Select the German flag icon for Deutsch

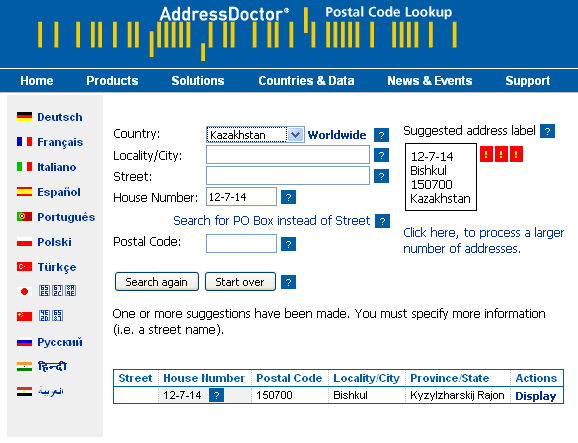pos(24,116)
